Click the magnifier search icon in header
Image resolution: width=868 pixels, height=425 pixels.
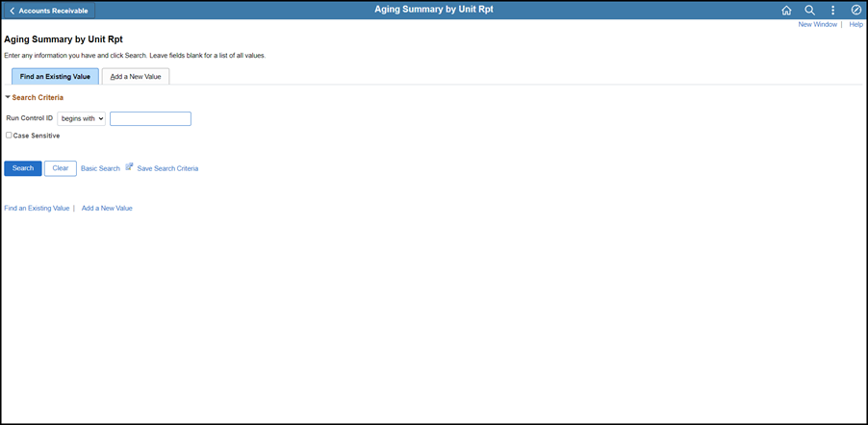pyautogui.click(x=809, y=11)
